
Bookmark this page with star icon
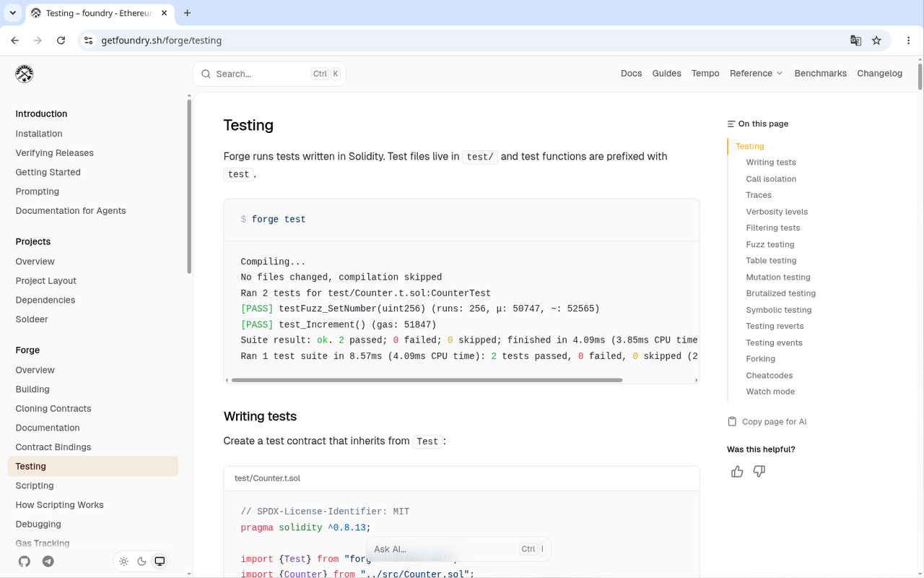(x=876, y=40)
